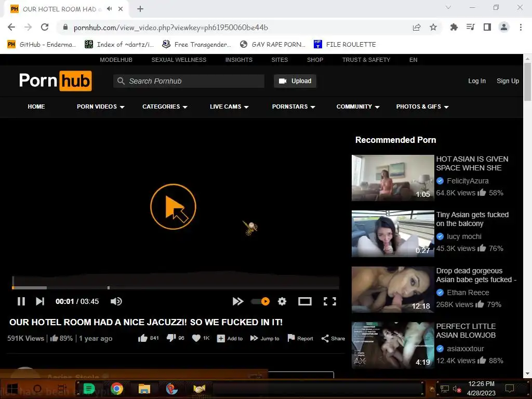Reload the current page
Screen dimensions: 532x399
pyautogui.click(x=45, y=27)
